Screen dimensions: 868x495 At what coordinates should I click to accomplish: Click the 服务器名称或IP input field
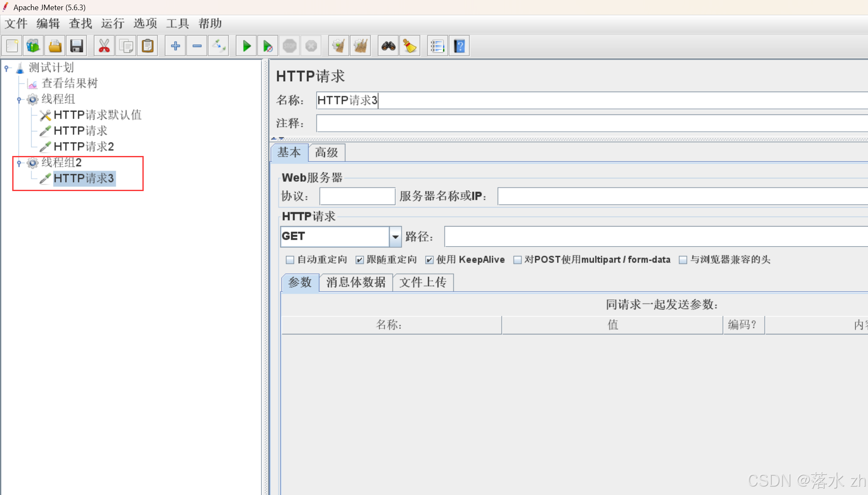point(682,197)
